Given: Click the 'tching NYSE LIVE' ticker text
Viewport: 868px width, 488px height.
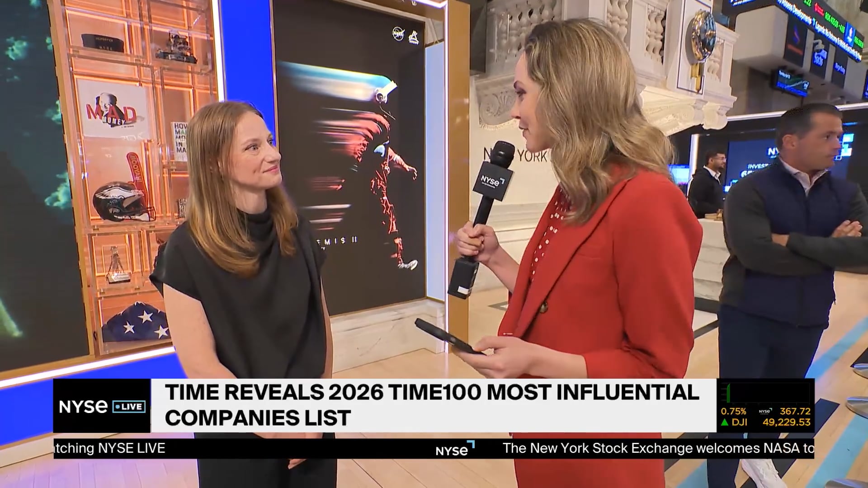Looking at the screenshot, I should coord(110,448).
